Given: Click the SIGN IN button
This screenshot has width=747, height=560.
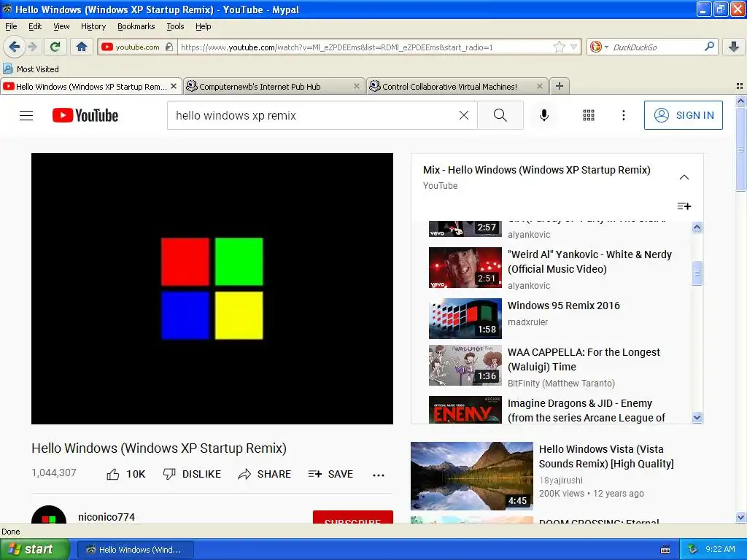Looking at the screenshot, I should point(683,115).
